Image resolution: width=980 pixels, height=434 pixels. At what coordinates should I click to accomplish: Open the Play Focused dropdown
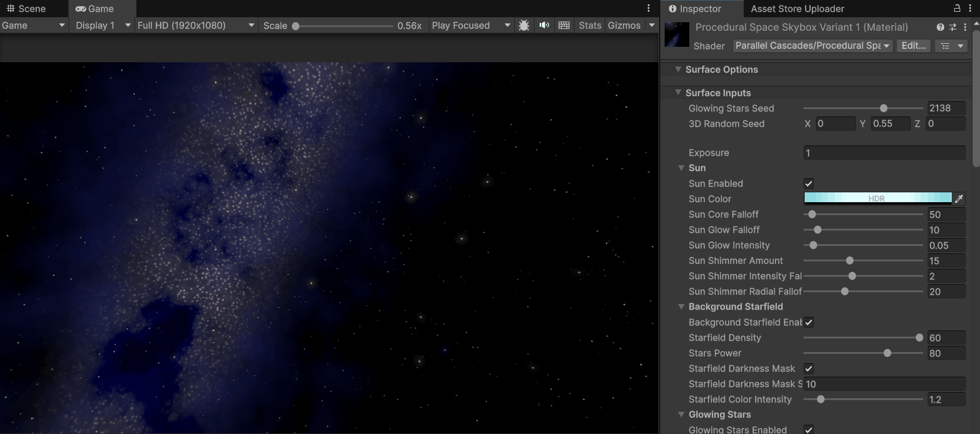pos(471,25)
